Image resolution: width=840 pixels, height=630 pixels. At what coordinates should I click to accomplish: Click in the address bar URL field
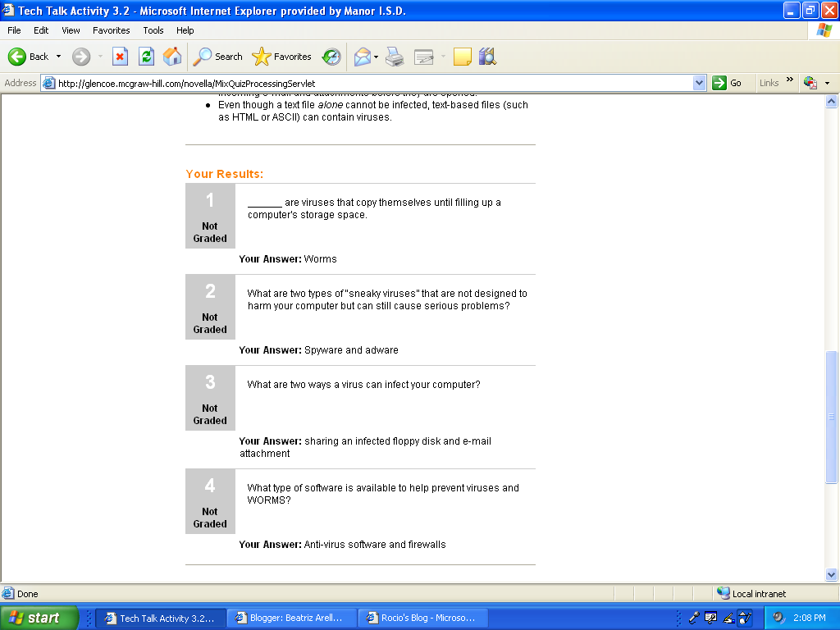click(x=374, y=83)
